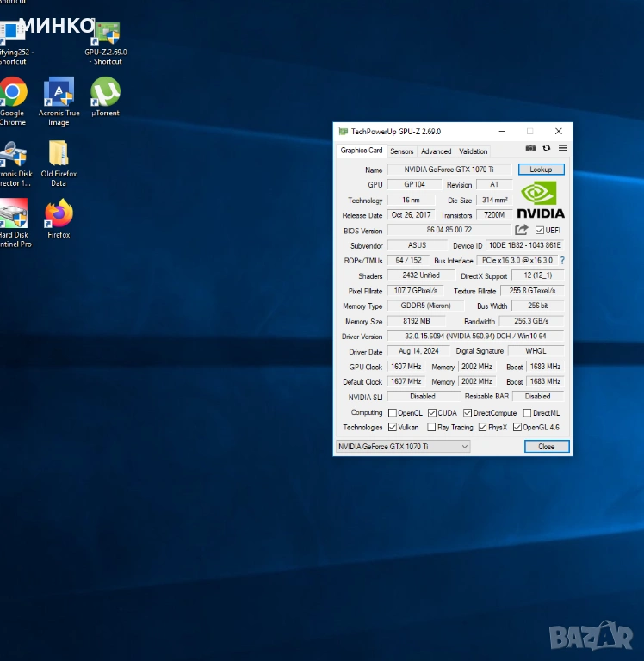The image size is (644, 661).
Task: Open the GPU-Z hamburger menu
Action: click(x=562, y=148)
